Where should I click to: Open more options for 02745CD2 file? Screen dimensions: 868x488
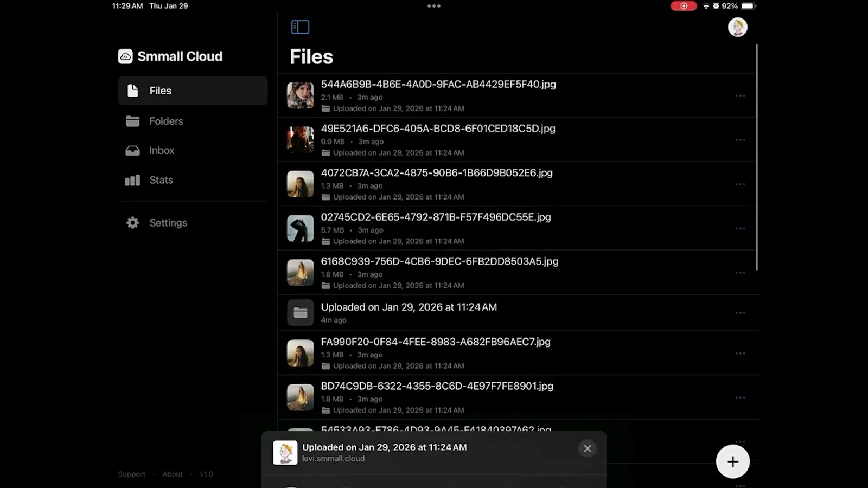[x=741, y=229]
